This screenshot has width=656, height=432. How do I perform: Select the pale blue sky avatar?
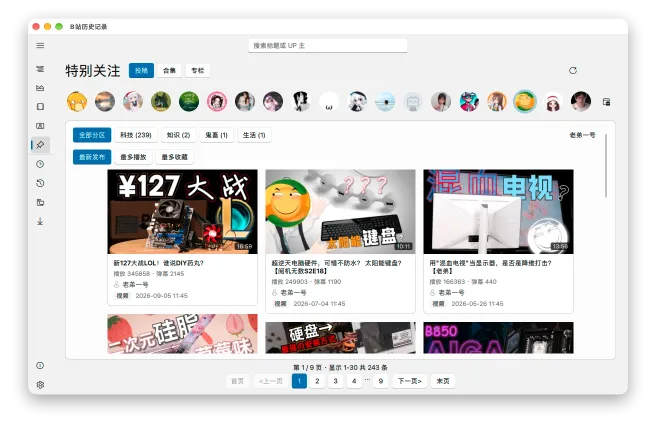[385, 102]
